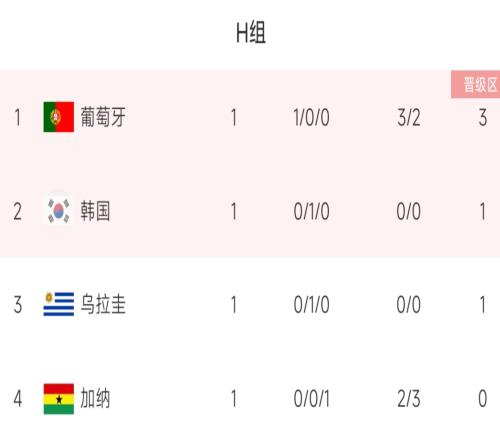
Task: Open team 葡萄牙 from the standings
Action: pos(103,117)
